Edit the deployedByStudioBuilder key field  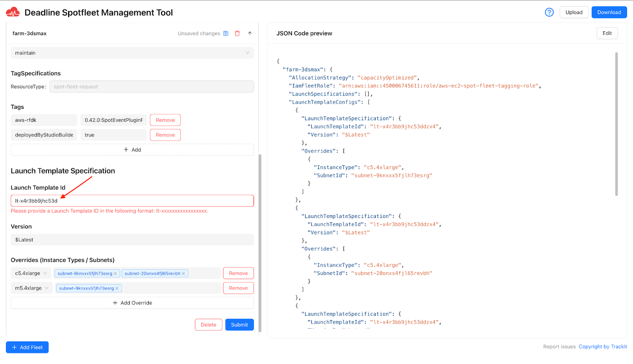[x=44, y=135]
